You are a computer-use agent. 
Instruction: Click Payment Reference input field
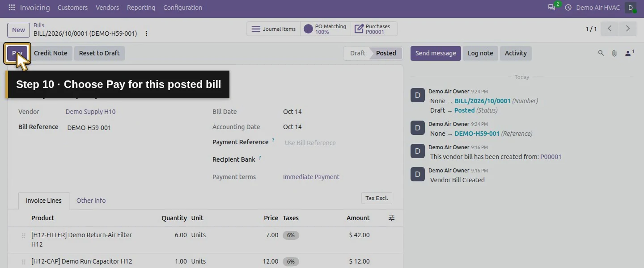click(338, 143)
